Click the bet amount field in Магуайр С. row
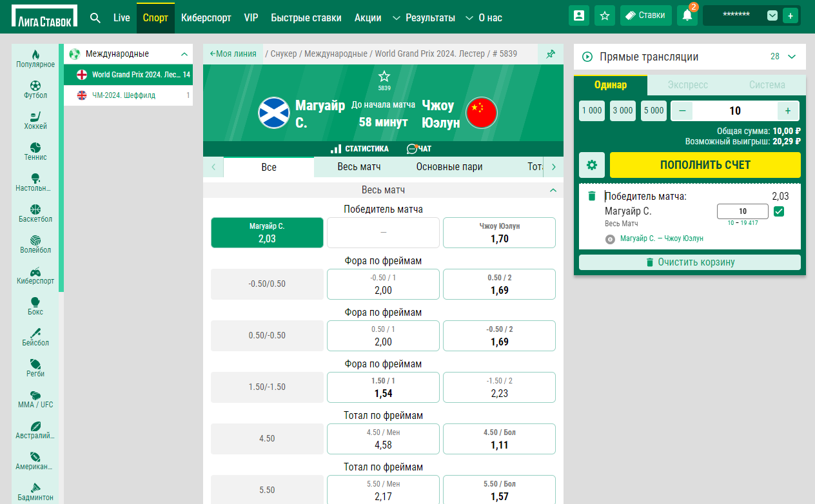 tap(743, 211)
